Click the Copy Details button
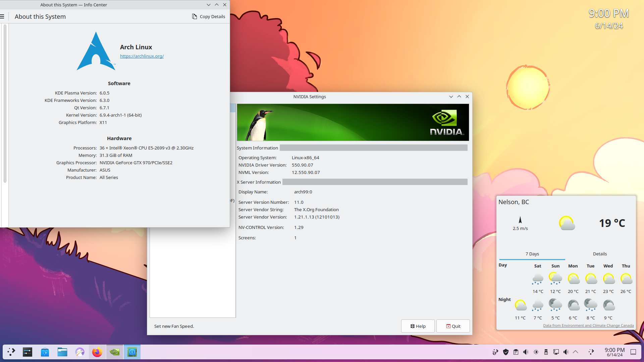644x362 pixels. [208, 16]
